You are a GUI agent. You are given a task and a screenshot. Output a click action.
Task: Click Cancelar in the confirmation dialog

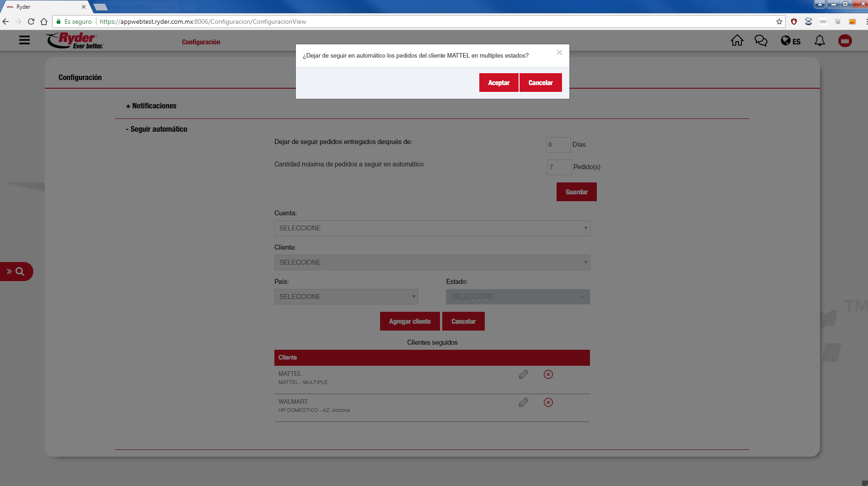(x=540, y=83)
